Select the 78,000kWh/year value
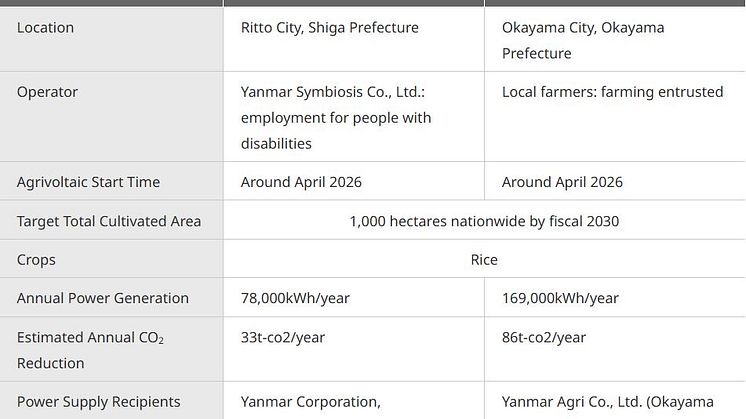Screen dimensions: 746x419 pos(295,298)
